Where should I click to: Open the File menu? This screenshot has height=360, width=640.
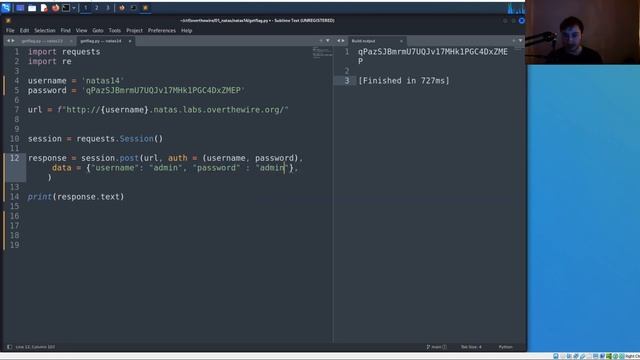(10, 31)
